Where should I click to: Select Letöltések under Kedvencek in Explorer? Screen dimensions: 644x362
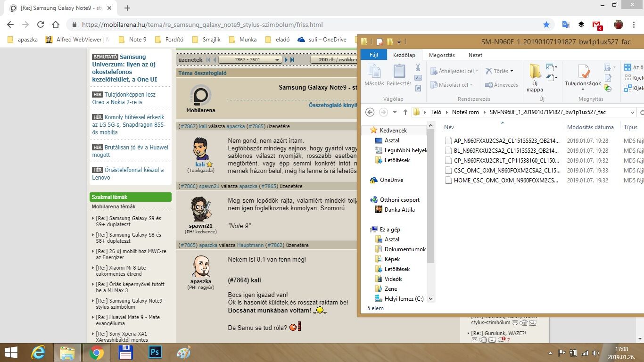tap(397, 160)
